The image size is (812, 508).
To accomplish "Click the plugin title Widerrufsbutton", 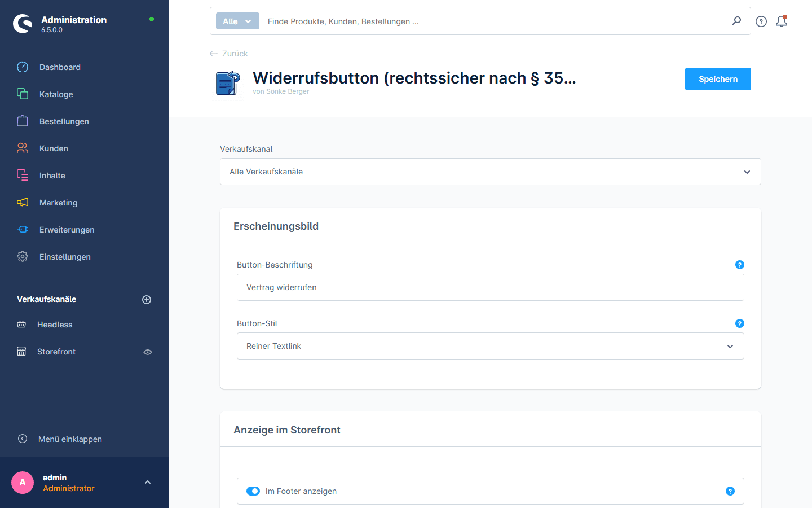I will (x=414, y=78).
